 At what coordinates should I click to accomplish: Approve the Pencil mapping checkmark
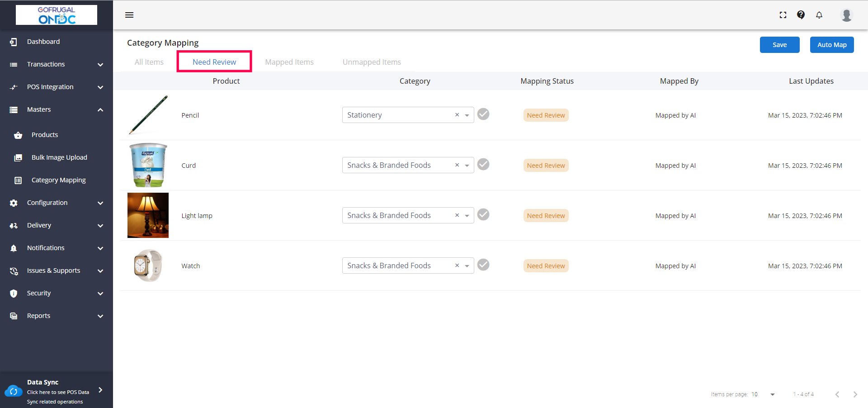coord(483,114)
